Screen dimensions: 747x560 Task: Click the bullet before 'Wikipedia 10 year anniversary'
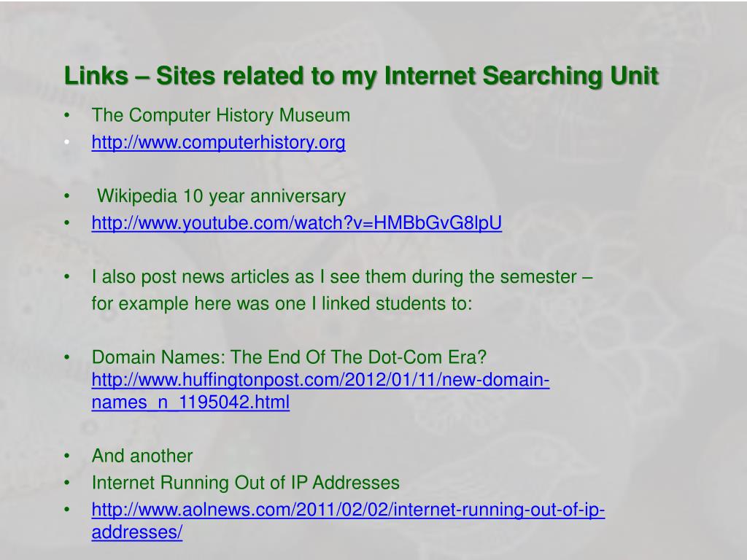point(66,196)
